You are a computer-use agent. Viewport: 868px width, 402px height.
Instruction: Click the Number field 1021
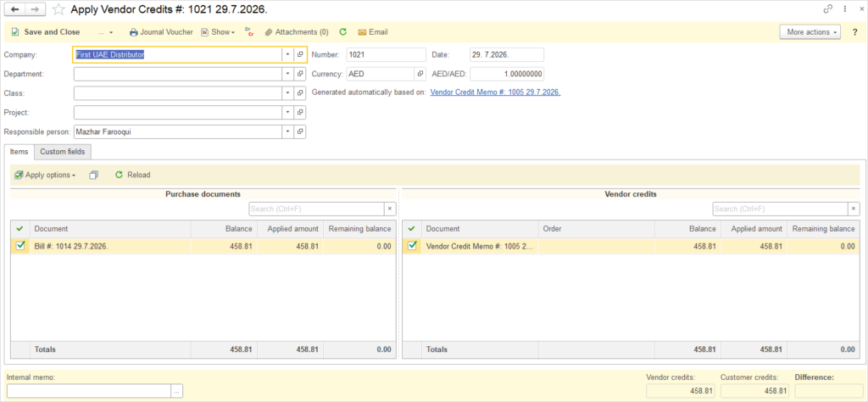tap(386, 55)
